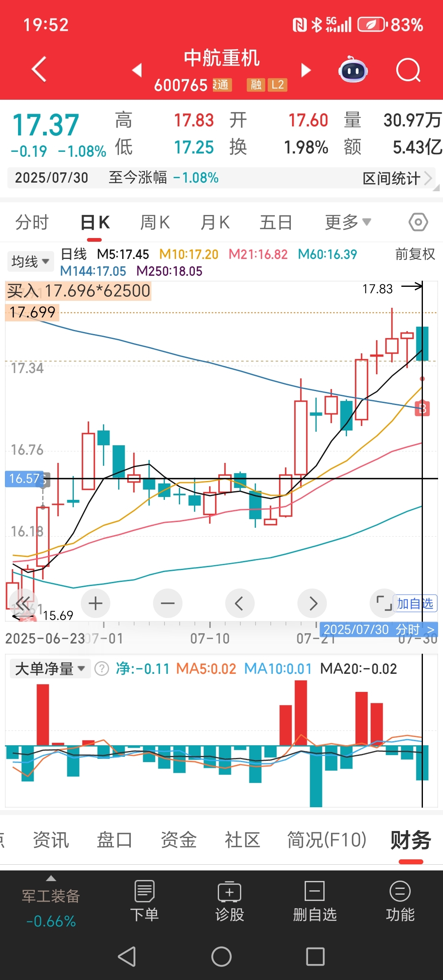
Task: Expand chart to fullscreen icon
Action: click(x=384, y=603)
